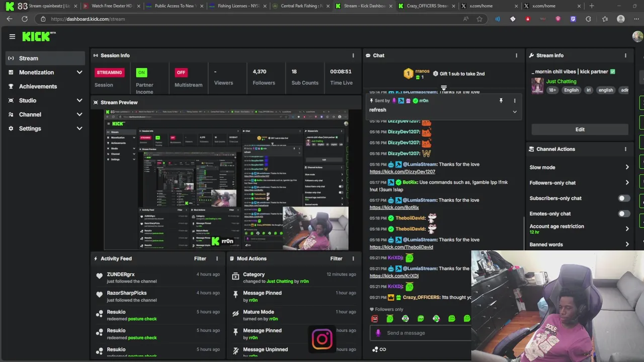Click the user avatar at the dashboard top right
This screenshot has height=362, width=644.
[637, 36]
